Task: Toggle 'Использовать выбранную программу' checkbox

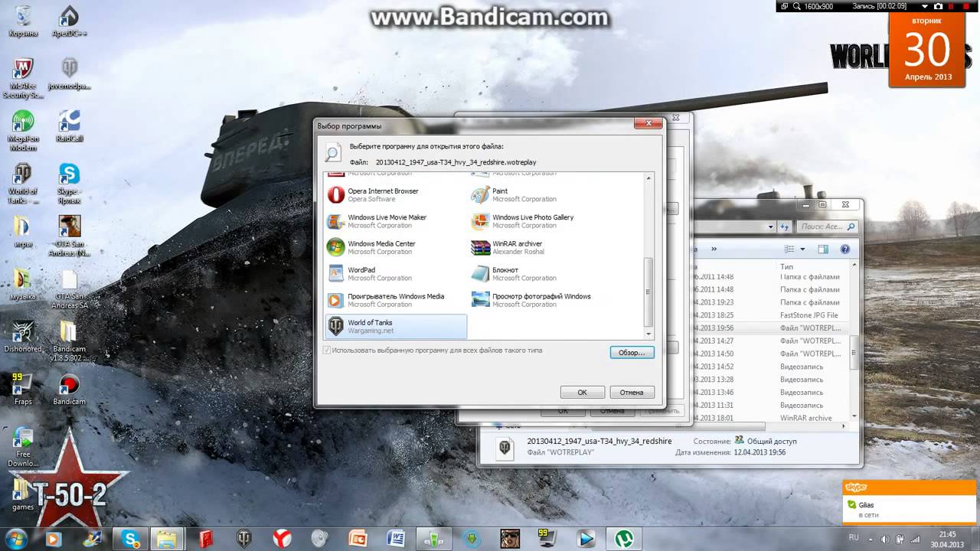Action: click(x=328, y=350)
